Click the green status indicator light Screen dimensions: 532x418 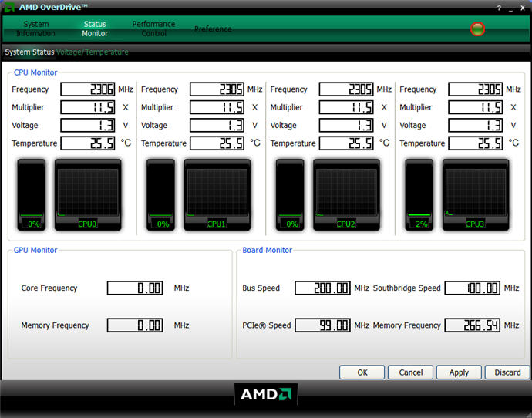click(x=477, y=29)
